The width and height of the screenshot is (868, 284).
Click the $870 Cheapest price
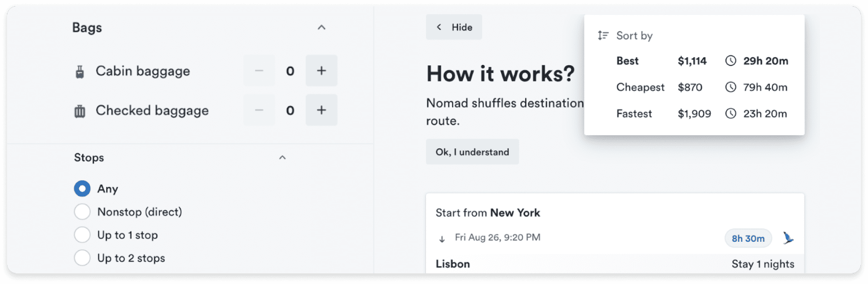690,87
